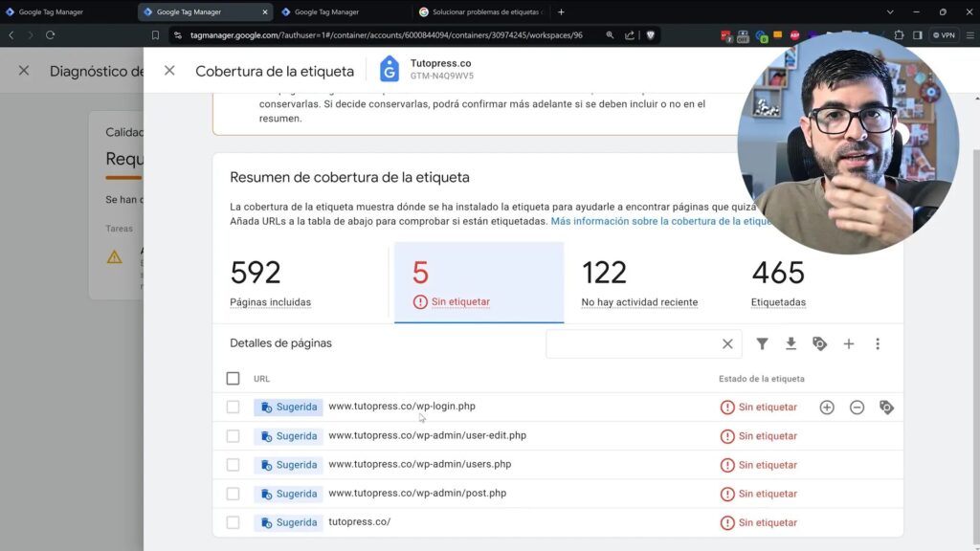Click the Tutopress.co container tag icon

coord(389,69)
